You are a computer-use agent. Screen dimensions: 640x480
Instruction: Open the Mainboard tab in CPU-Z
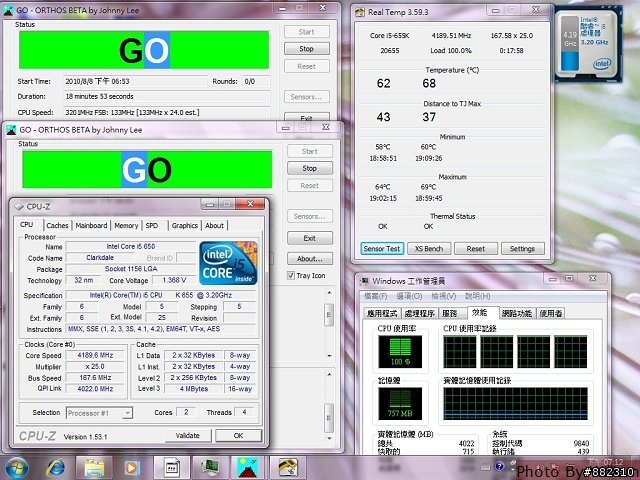(91, 225)
